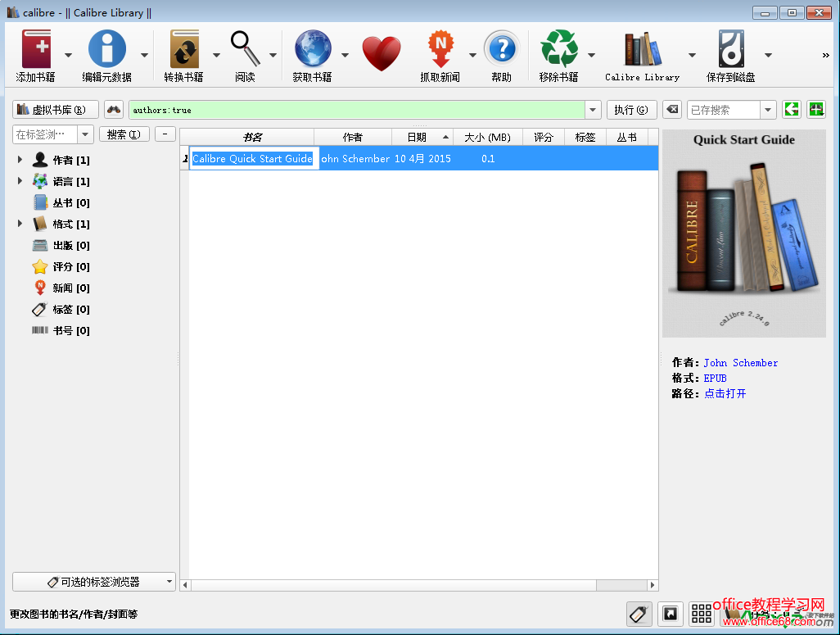The image size is (840, 635).
Task: Open the Calibre Library dropdown arrow
Action: [x=692, y=55]
